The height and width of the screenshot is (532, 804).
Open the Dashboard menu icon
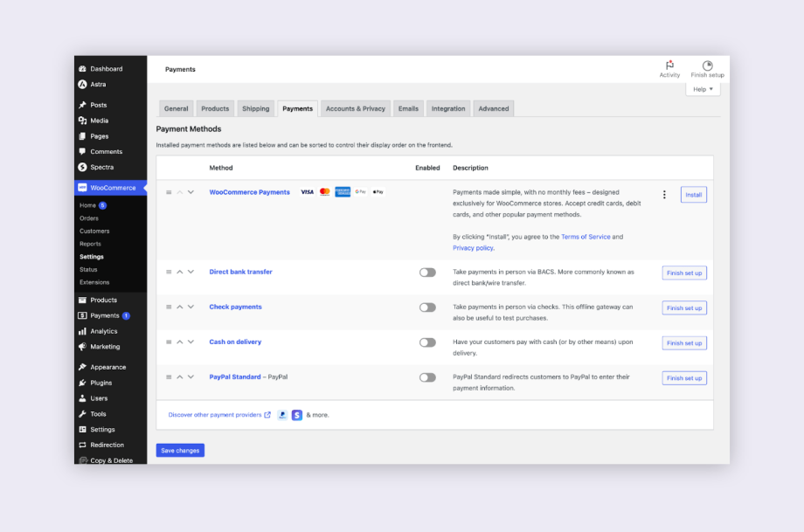point(82,69)
